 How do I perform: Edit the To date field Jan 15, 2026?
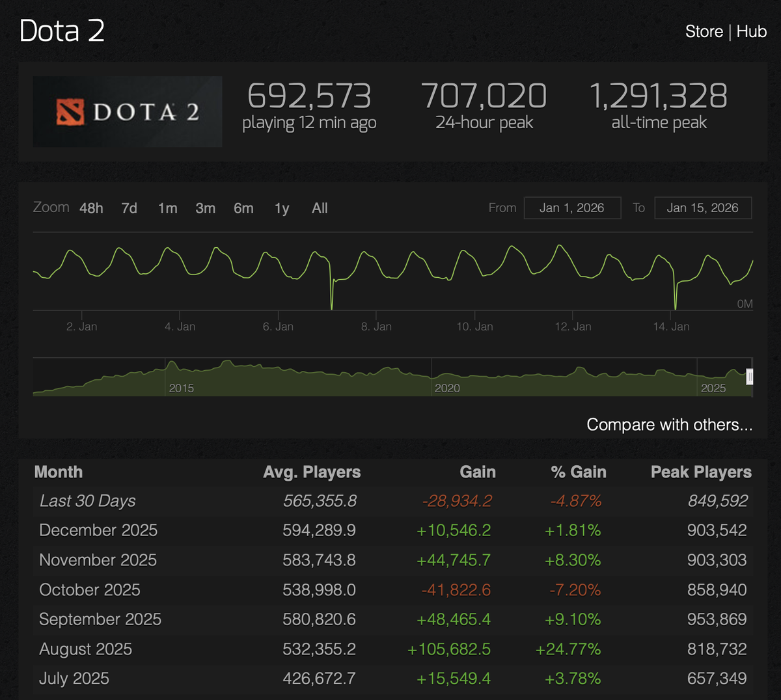point(703,208)
